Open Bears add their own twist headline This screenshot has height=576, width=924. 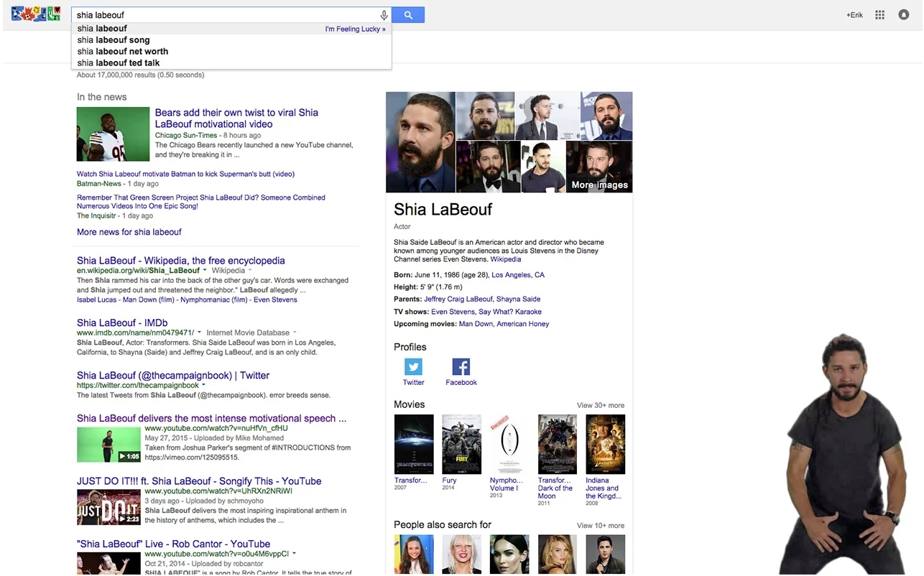tap(236, 119)
